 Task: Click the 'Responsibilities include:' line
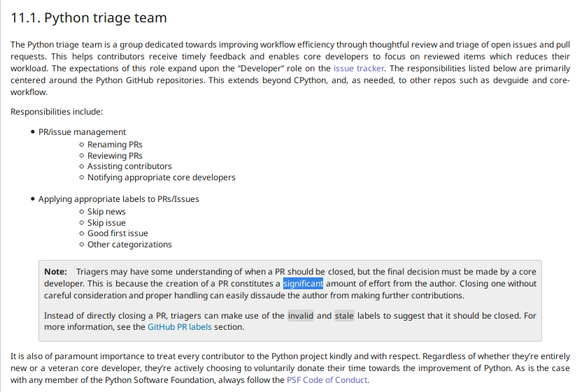tap(57, 112)
